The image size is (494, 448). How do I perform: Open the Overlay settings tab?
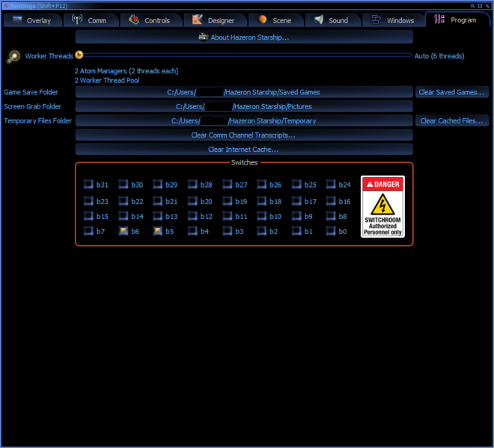(32, 20)
